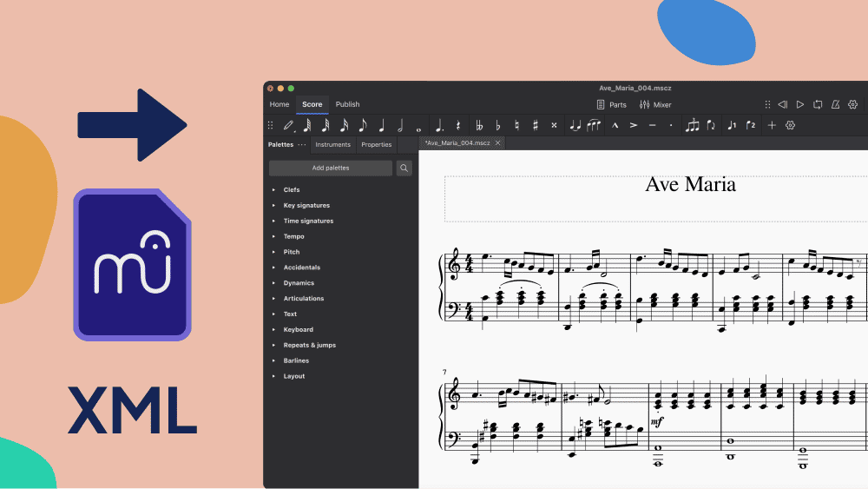
Task: Add a tie to the note
Action: (x=575, y=126)
